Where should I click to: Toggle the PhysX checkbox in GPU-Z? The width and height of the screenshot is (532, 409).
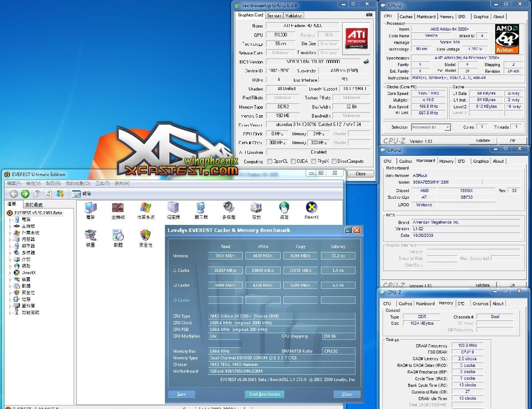[314, 161]
